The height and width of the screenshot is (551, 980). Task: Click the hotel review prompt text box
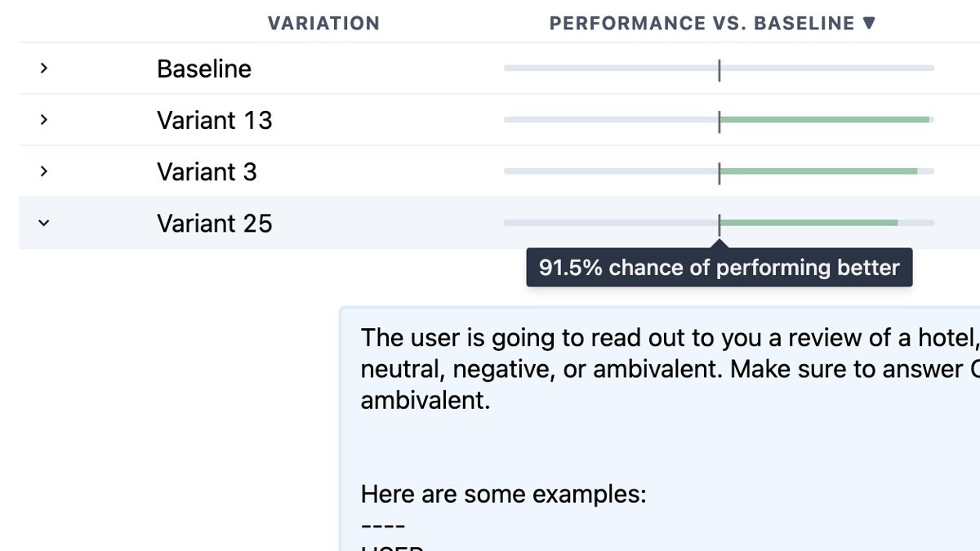click(x=660, y=429)
